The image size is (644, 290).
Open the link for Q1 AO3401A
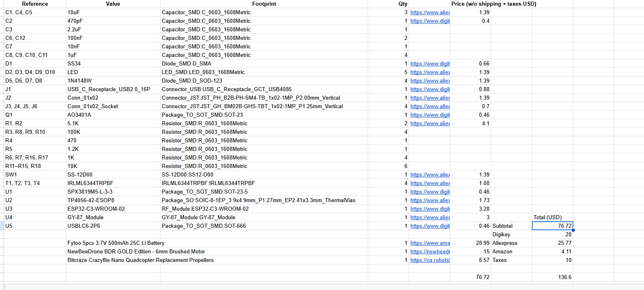click(429, 115)
